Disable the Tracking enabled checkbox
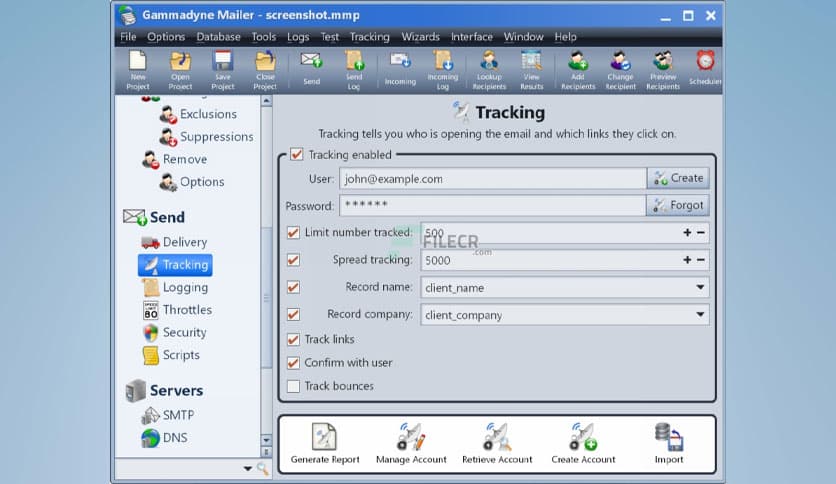 click(296, 155)
